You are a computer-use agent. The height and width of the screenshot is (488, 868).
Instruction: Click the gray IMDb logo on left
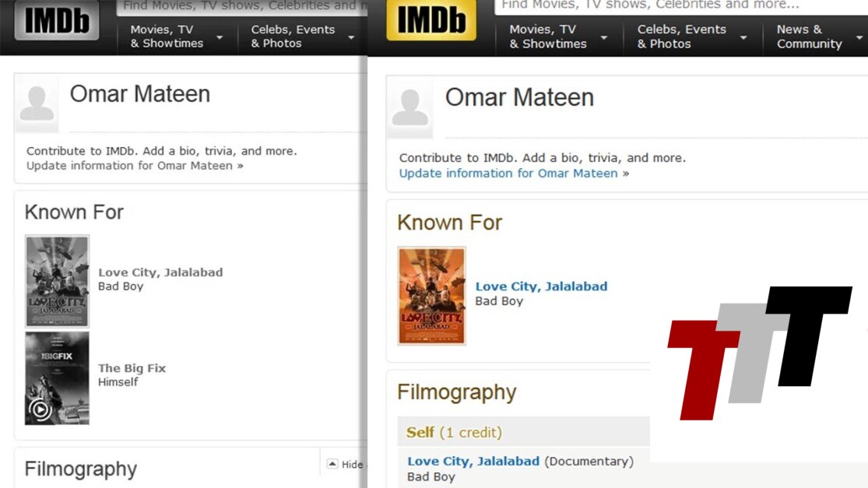tap(57, 21)
